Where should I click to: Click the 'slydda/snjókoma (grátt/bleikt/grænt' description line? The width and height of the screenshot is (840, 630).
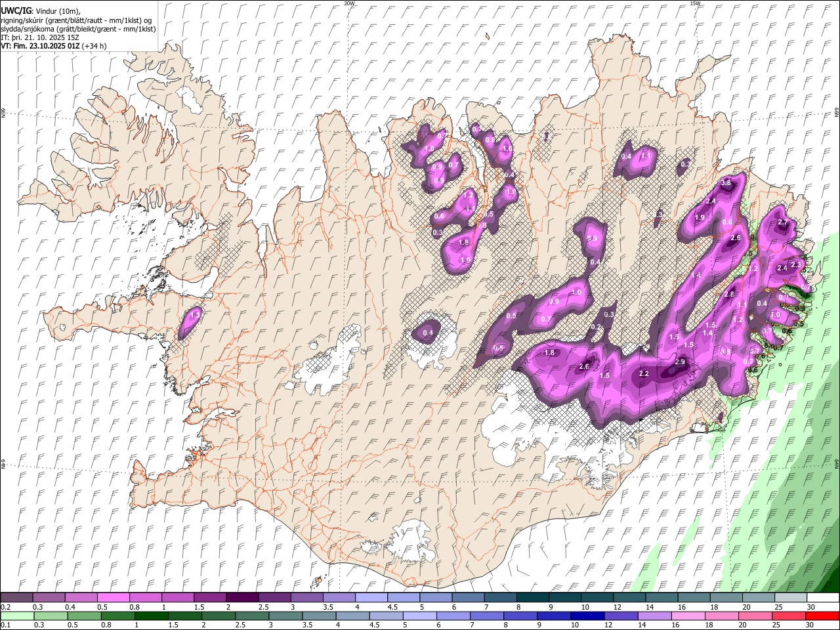click(78, 29)
